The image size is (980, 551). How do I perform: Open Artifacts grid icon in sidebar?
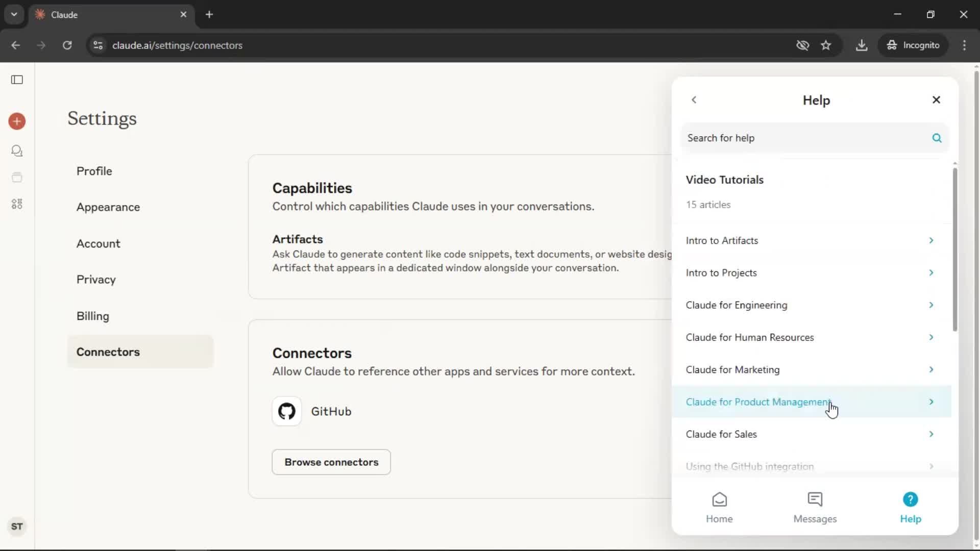point(17,204)
